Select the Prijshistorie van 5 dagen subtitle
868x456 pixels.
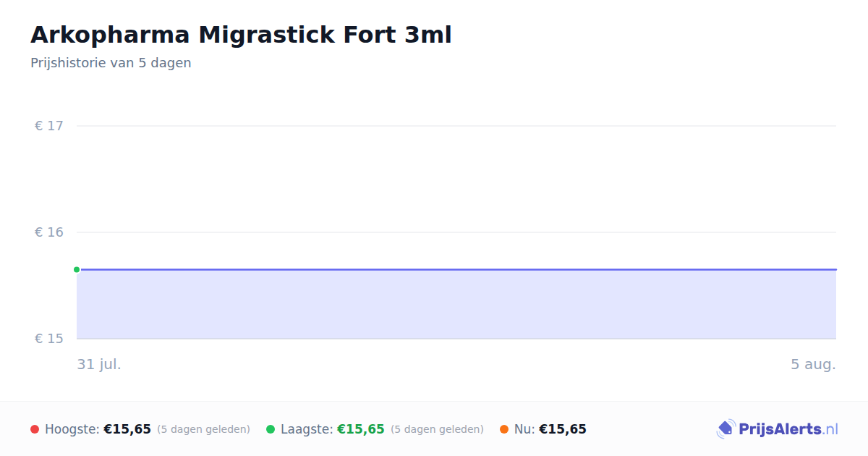coord(111,63)
